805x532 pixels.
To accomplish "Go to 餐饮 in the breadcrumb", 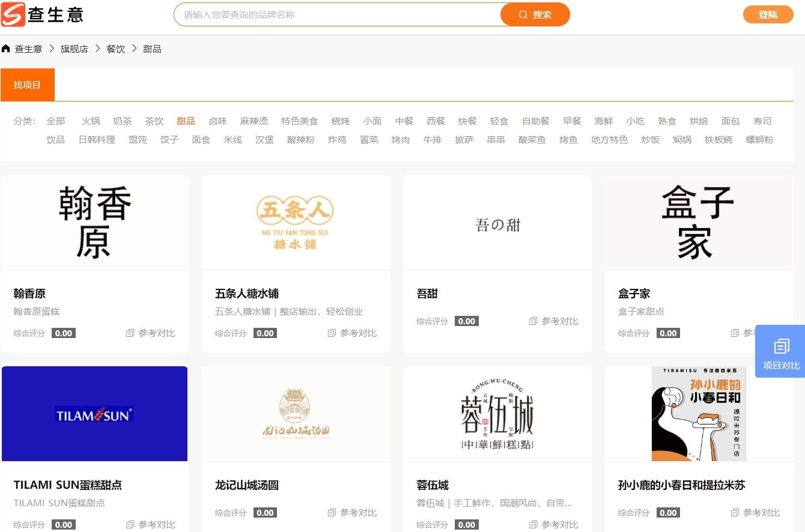I will tap(116, 49).
